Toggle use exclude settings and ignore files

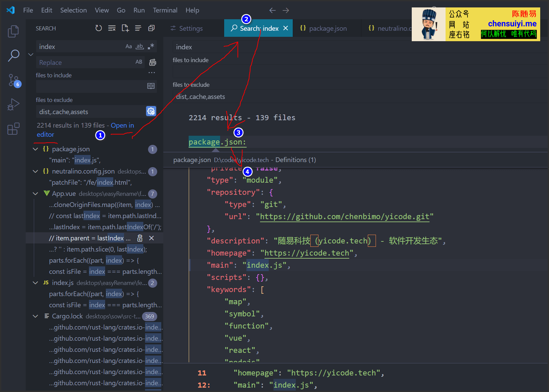[151, 111]
